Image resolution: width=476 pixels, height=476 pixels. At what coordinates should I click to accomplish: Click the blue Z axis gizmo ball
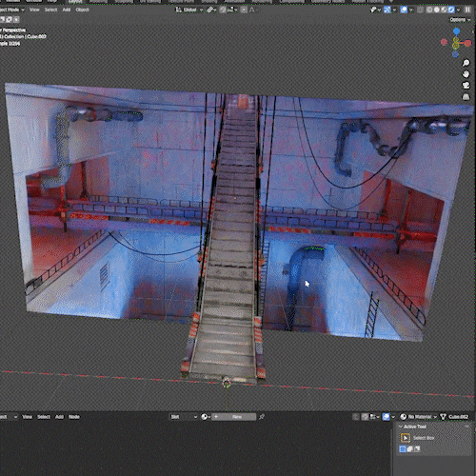456,31
